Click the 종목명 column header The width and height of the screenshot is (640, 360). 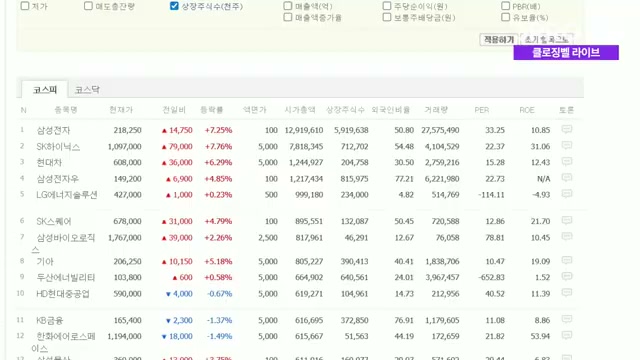pyautogui.click(x=66, y=110)
